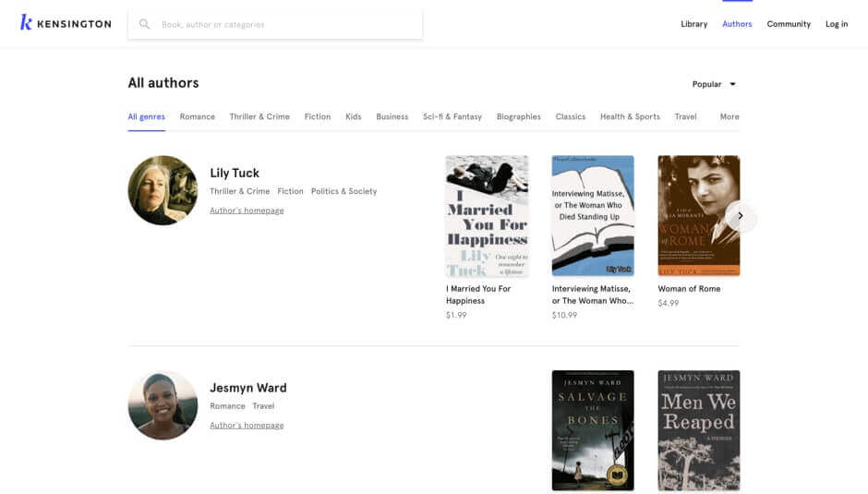
Task: Open Jesmyn Ward's profile photo
Action: point(163,405)
